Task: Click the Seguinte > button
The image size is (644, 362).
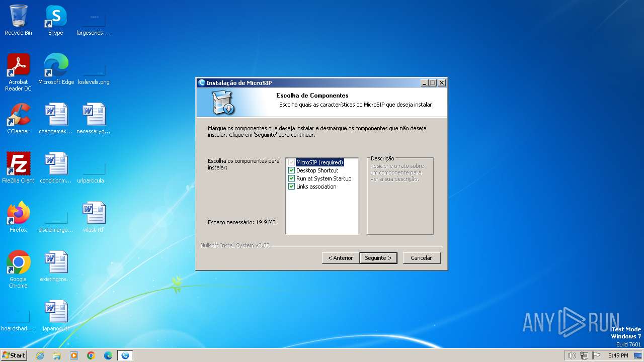Action: coord(378,258)
